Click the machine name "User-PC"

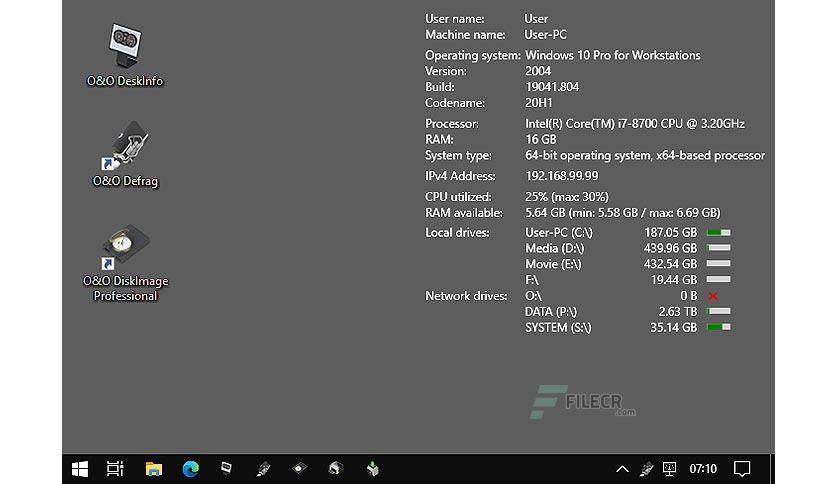click(545, 35)
